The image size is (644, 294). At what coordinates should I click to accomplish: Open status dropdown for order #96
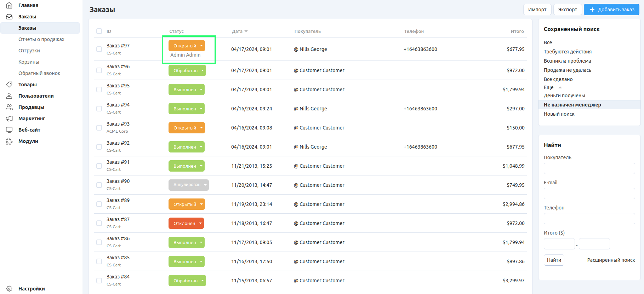pyautogui.click(x=203, y=70)
